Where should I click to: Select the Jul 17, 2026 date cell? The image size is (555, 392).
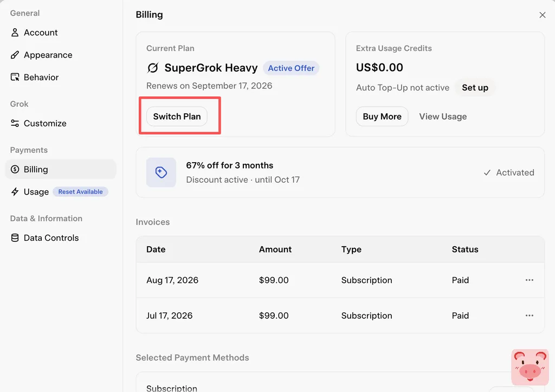point(170,316)
